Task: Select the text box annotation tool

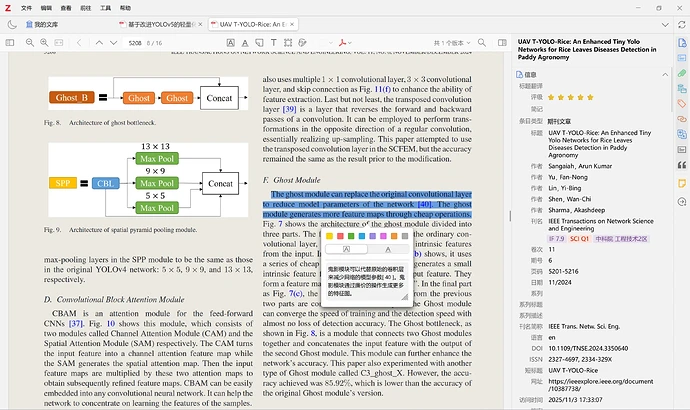Action: point(274,43)
